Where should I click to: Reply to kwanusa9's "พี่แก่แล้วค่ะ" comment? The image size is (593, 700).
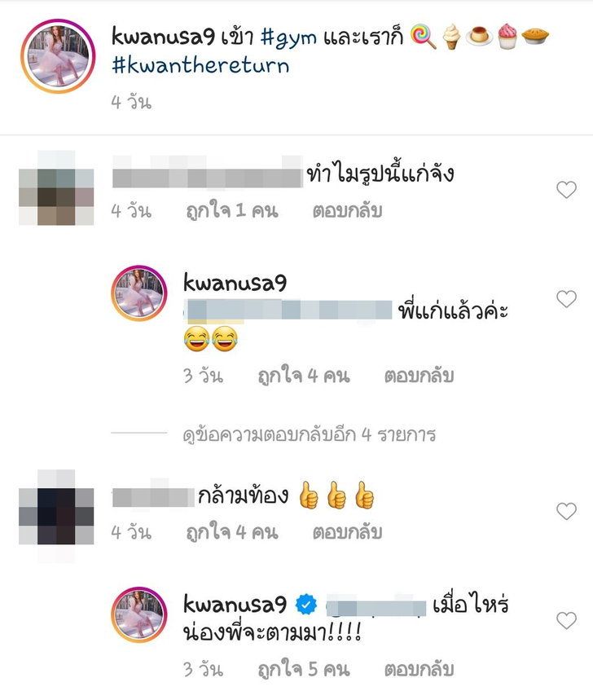click(x=419, y=376)
